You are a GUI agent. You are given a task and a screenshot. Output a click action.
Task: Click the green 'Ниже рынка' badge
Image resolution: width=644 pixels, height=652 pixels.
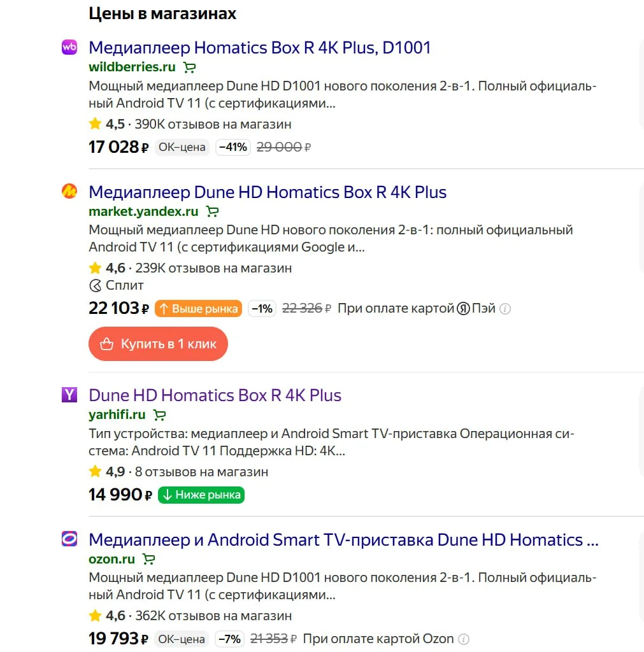point(201,495)
